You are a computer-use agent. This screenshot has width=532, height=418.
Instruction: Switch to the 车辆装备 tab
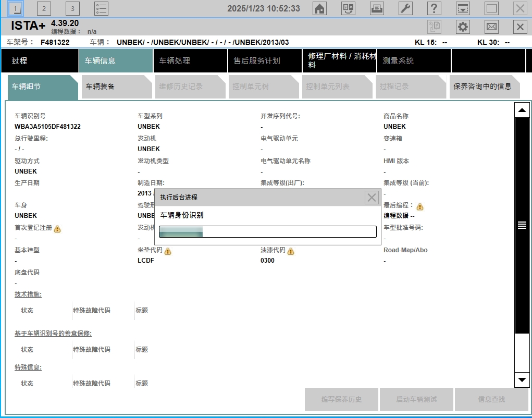(x=100, y=87)
